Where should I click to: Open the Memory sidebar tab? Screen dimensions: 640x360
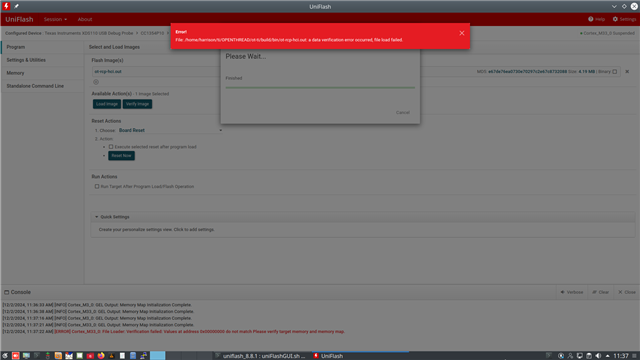pyautogui.click(x=42, y=73)
